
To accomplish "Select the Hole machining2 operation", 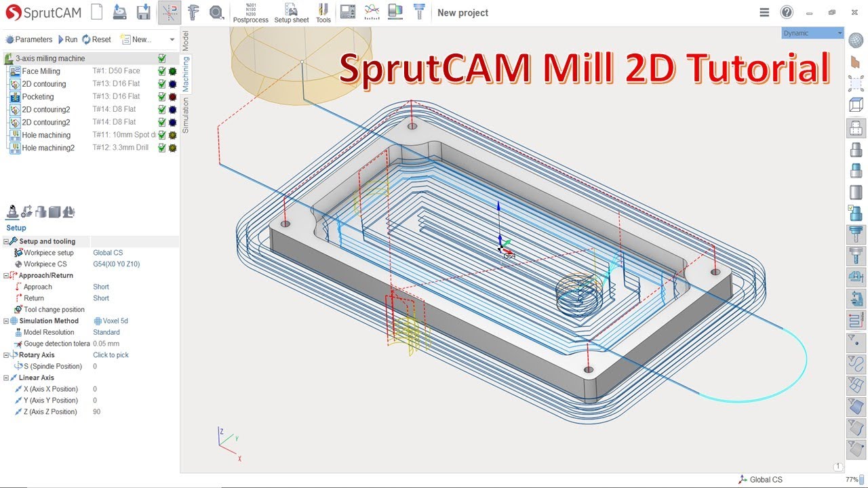I will coord(48,148).
